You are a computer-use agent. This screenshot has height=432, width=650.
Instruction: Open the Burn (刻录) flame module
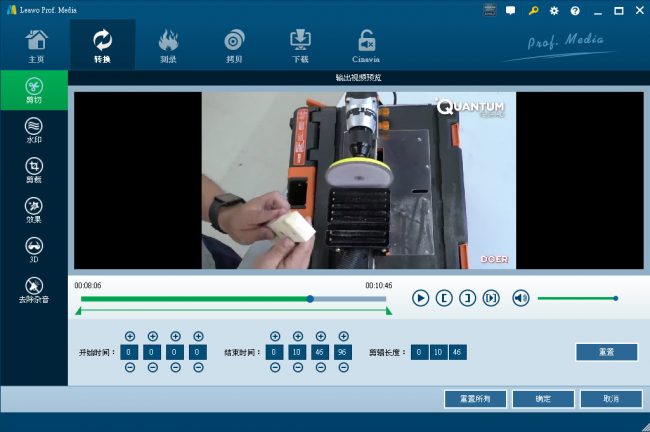169,45
